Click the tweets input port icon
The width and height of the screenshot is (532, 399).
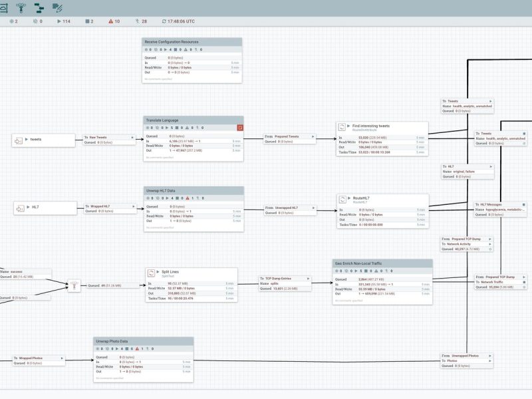[x=19, y=140]
